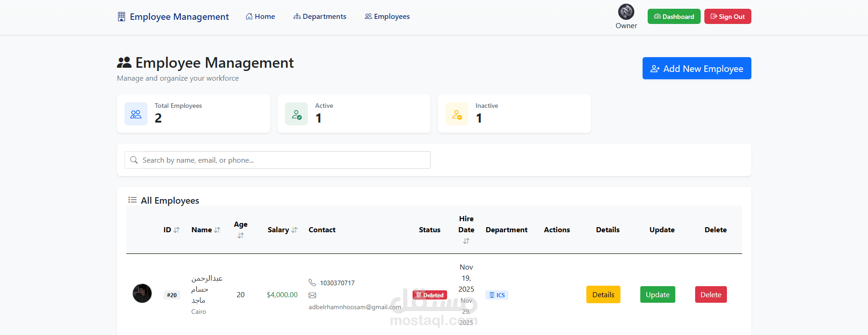Click the list icon beside All Employees

click(132, 200)
